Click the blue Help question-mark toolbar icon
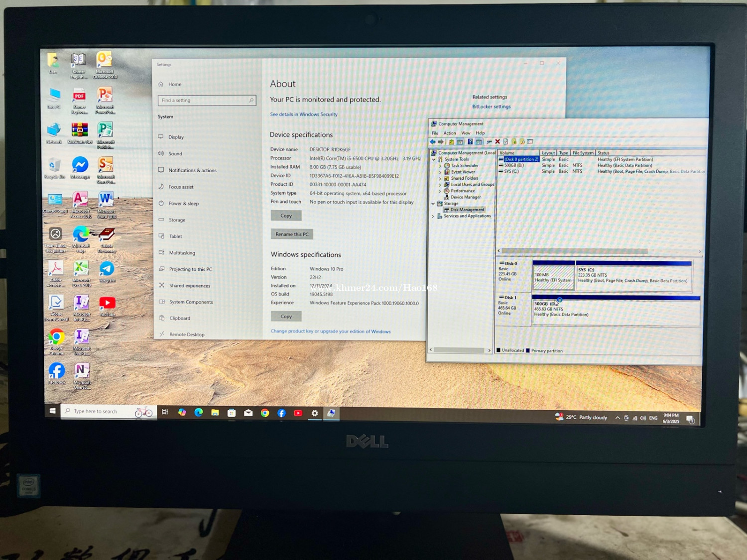Image resolution: width=747 pixels, height=560 pixels. 470,142
